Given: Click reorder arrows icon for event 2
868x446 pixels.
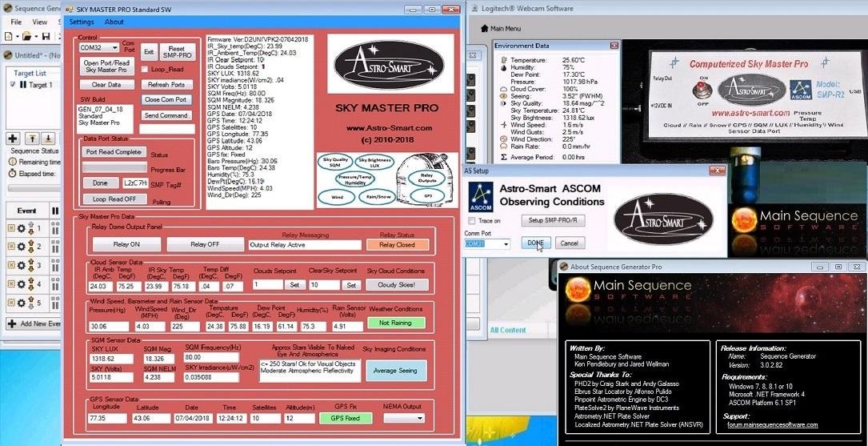Looking at the screenshot, I should click(31, 247).
